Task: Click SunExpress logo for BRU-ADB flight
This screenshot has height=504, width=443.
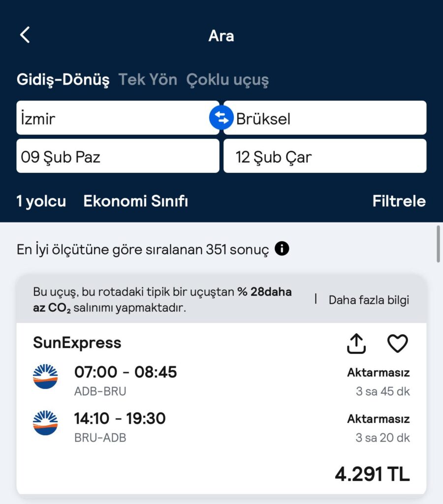Action: tap(45, 423)
